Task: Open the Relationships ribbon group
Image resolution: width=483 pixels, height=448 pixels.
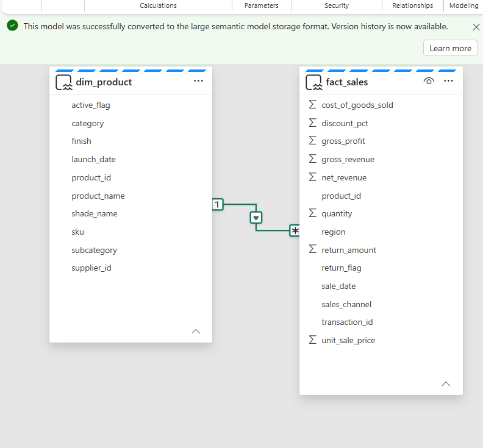Action: tap(412, 5)
